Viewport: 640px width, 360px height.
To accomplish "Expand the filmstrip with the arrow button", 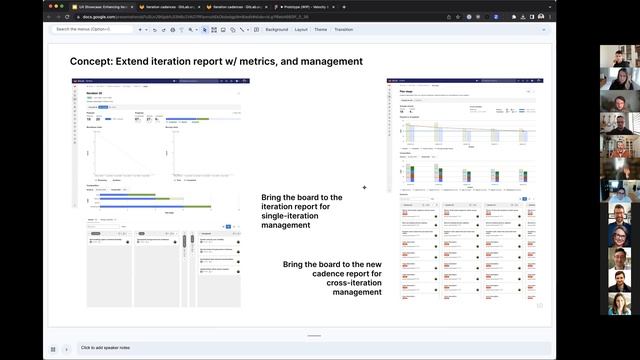I will [67, 349].
